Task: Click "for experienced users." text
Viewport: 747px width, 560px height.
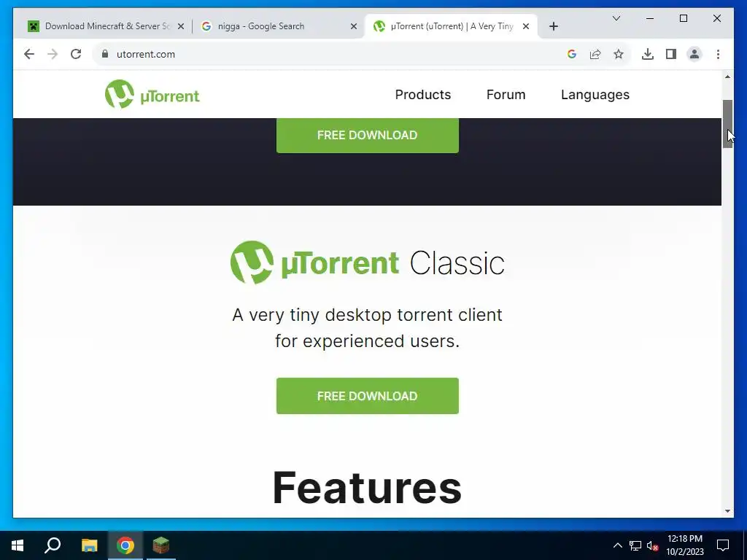Action: 368,341
